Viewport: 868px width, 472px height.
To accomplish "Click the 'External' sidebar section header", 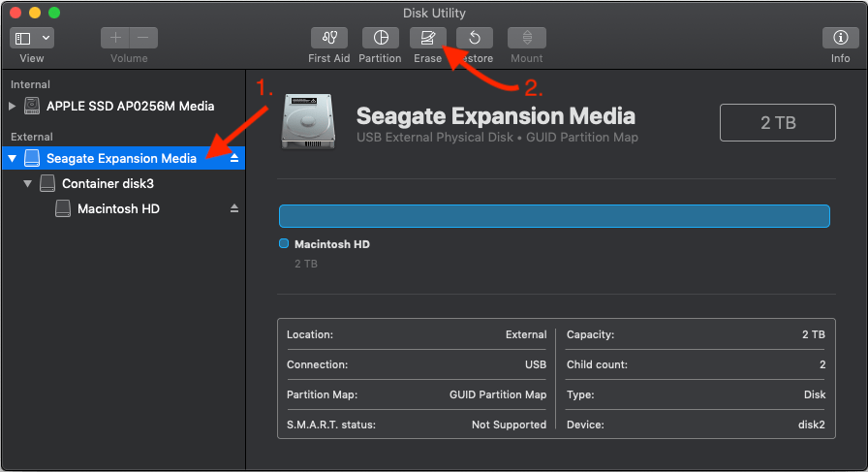I will pos(32,137).
